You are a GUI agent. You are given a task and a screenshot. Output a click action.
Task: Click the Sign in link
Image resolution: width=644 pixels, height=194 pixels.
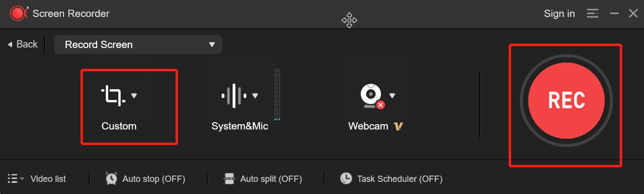[x=559, y=14]
